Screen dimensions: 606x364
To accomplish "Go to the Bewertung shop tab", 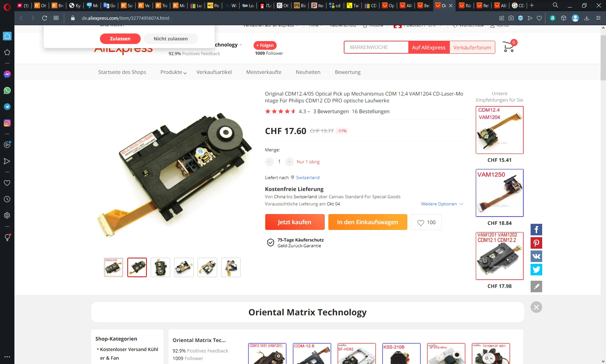I will click(x=348, y=72).
